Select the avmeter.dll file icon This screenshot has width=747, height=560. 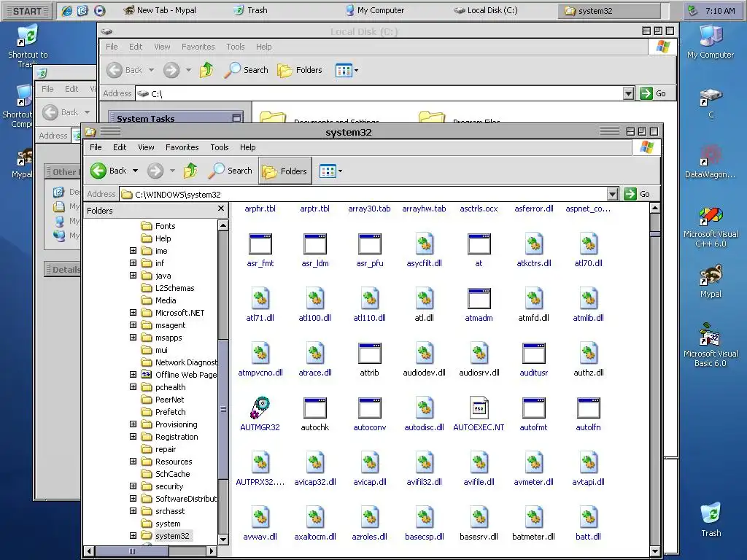pyautogui.click(x=533, y=463)
